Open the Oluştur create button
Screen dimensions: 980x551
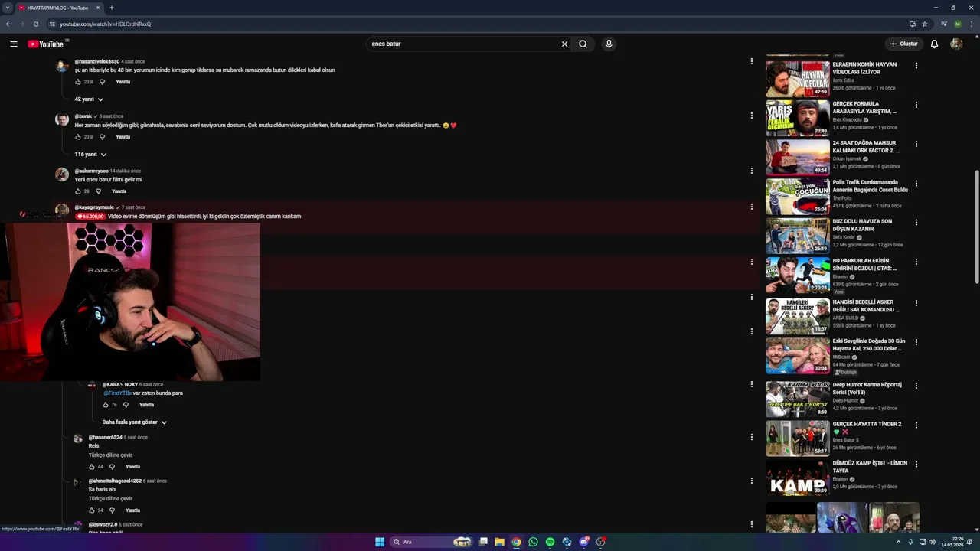click(903, 44)
